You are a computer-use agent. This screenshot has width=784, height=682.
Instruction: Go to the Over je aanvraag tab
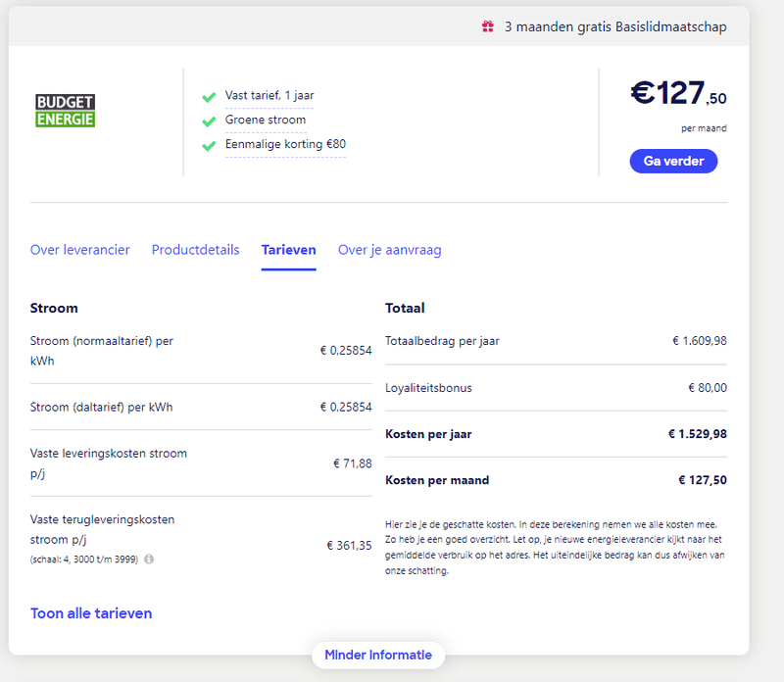389,250
